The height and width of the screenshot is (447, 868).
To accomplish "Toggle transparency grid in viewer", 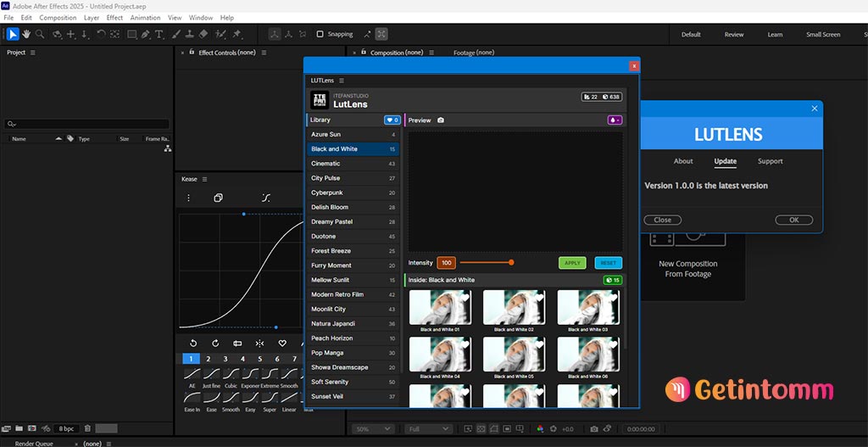I will [481, 428].
